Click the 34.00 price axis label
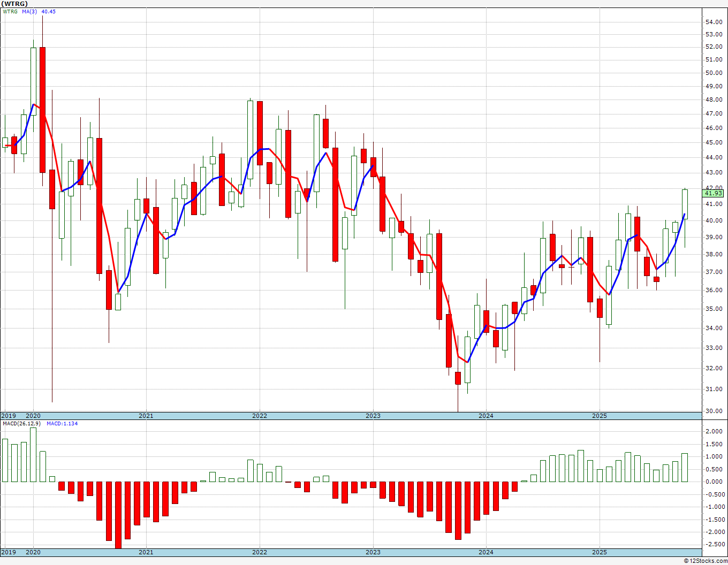This screenshot has height=565, width=728. click(x=714, y=329)
